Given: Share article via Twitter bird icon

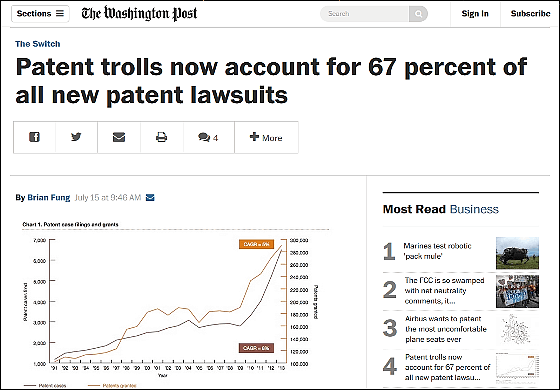Looking at the screenshot, I should (76, 137).
